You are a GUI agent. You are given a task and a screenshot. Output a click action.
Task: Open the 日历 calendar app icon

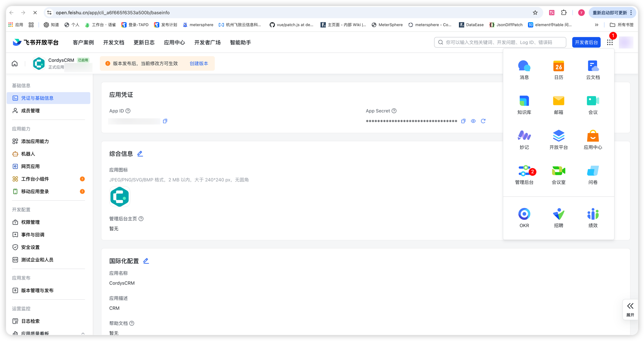coord(558,66)
